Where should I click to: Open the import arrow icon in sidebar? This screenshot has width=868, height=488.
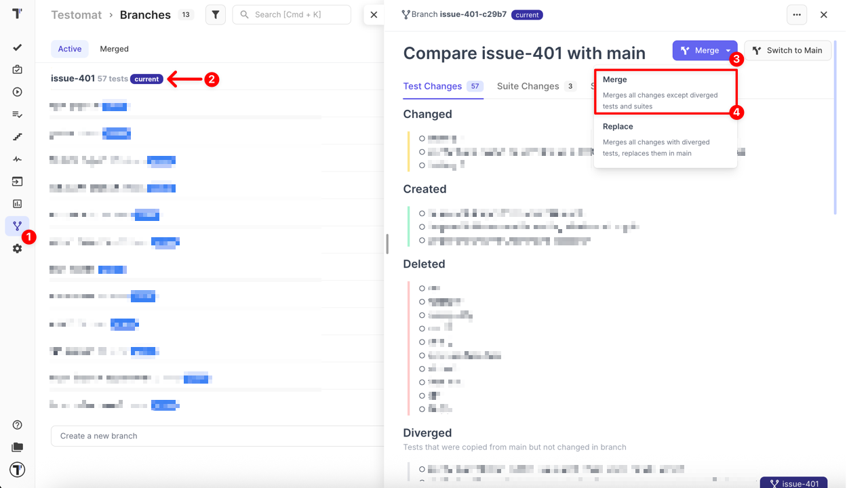tap(18, 182)
